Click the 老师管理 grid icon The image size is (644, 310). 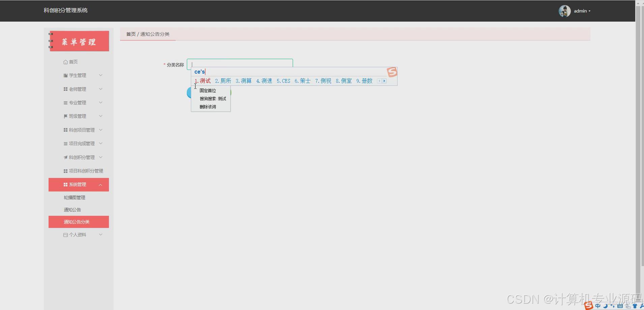[65, 89]
